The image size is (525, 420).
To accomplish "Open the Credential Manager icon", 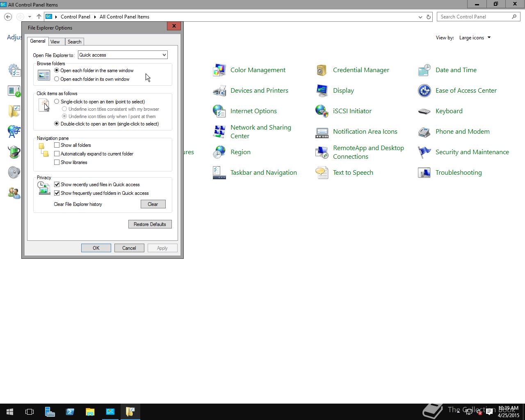I will pyautogui.click(x=322, y=70).
